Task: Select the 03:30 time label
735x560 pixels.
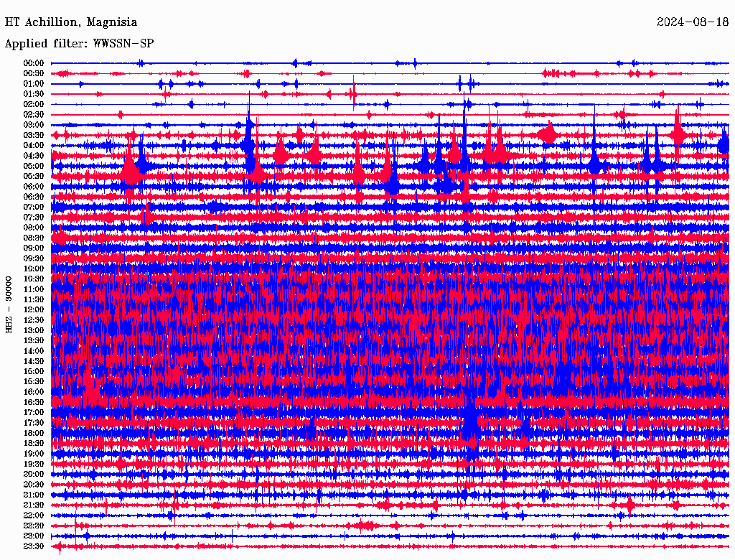Action: click(33, 135)
